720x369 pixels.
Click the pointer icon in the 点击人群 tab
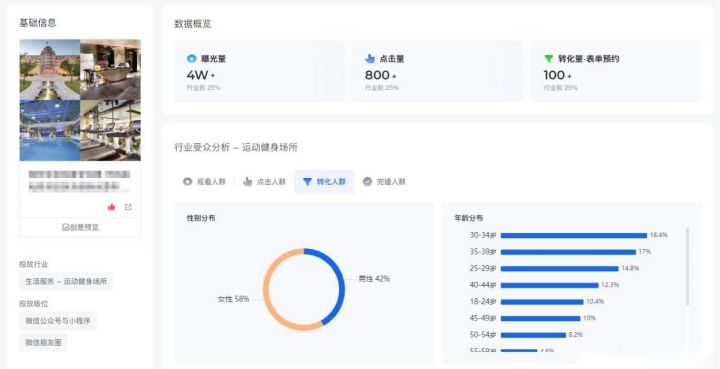[248, 182]
